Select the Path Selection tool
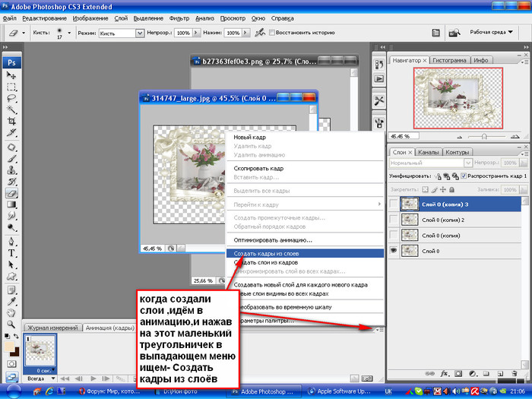This screenshot has width=532, height=399. pyautogui.click(x=11, y=264)
